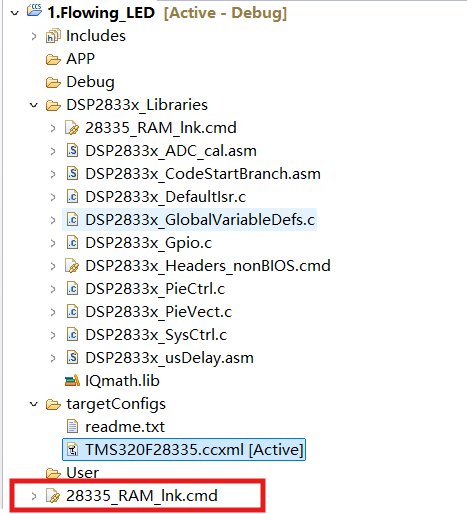This screenshot has height=514, width=467.
Task: Click the DSP2833x_Libraries folder icon
Action: pyautogui.click(x=53, y=105)
